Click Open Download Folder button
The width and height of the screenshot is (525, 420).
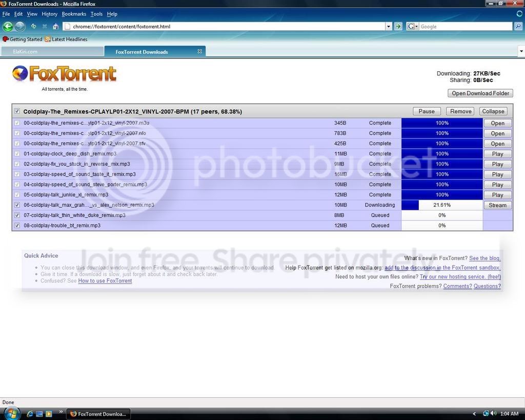point(480,93)
